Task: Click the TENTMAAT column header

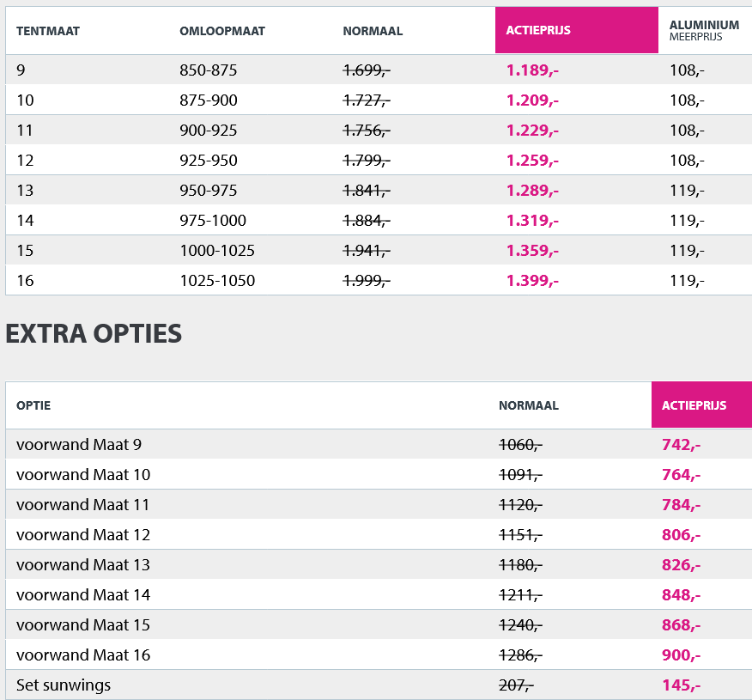Action: point(48,32)
